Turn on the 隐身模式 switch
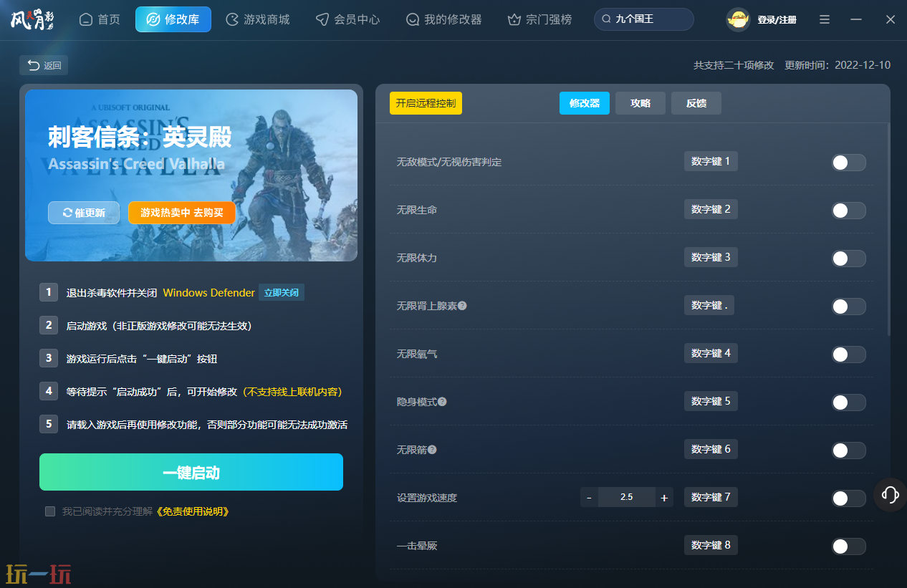The height and width of the screenshot is (588, 907). [848, 403]
